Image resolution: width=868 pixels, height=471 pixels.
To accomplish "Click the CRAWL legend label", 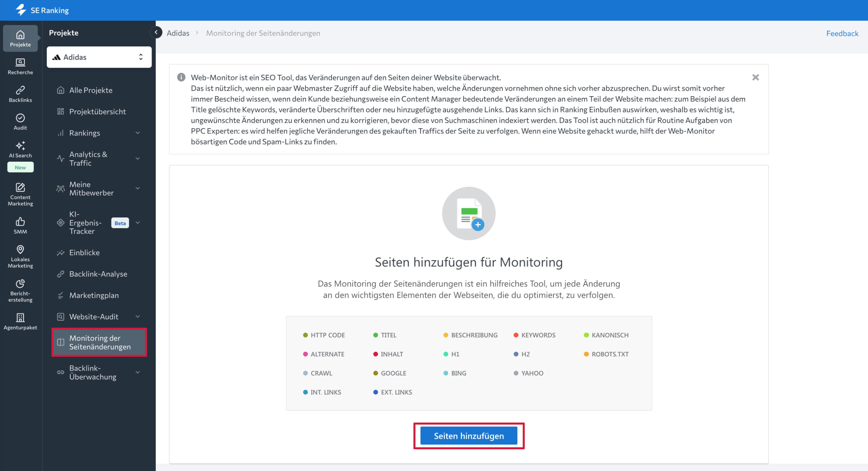I will (321, 373).
